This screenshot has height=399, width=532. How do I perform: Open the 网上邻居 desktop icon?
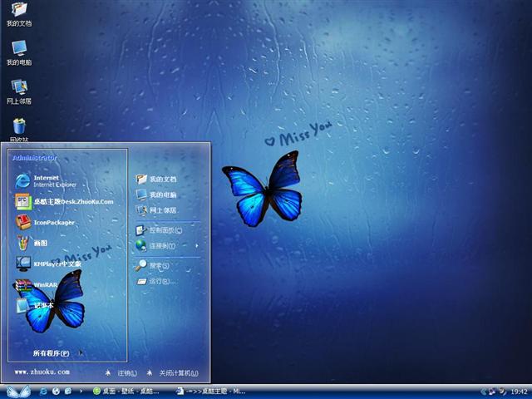coord(19,91)
